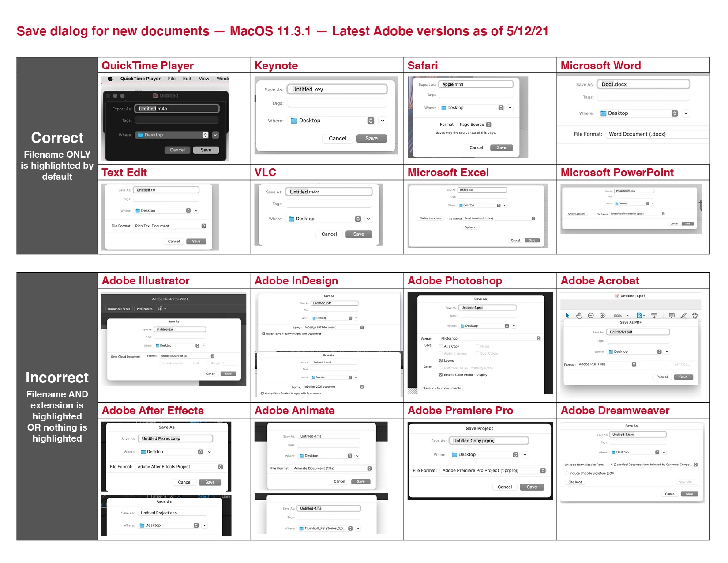The image size is (728, 563).
Task: Click Save in the VLC save dialog
Action: coord(359,234)
